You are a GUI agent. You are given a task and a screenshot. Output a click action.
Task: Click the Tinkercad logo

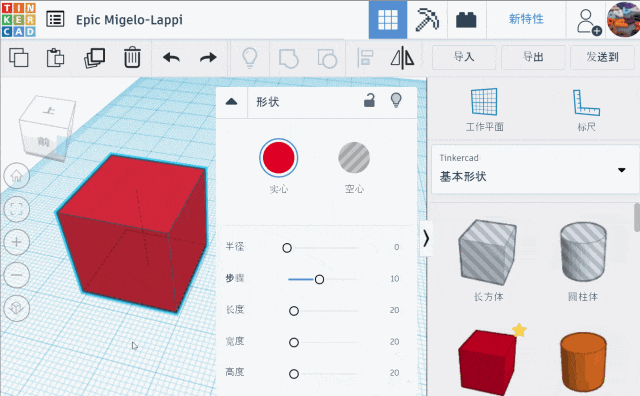pos(19,20)
